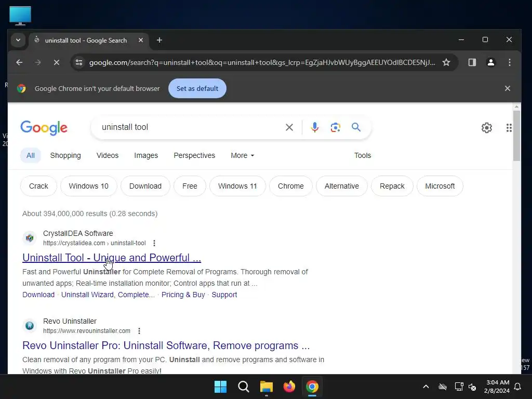Select the All results tab
Viewport: 532px width, 399px height.
coord(31,155)
